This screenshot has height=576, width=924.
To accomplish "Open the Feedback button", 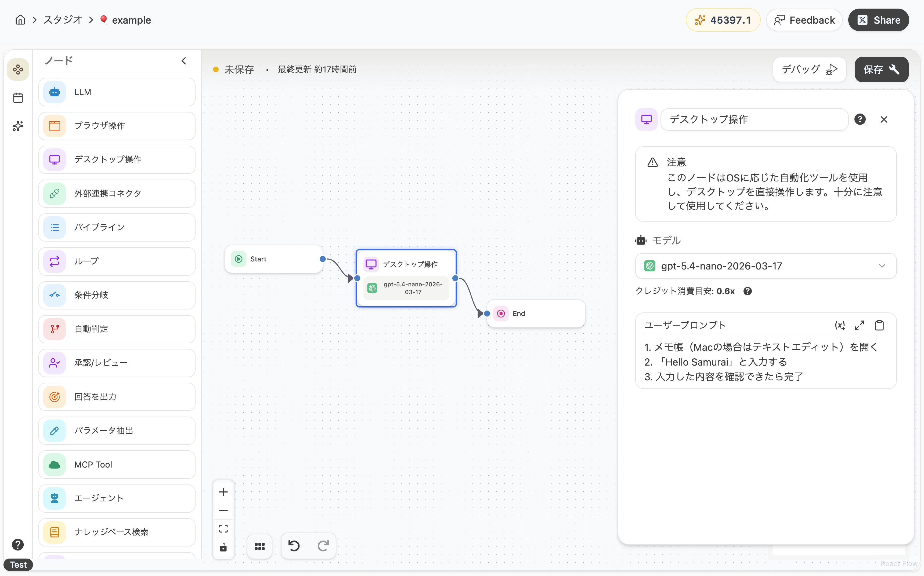I will [x=804, y=20].
